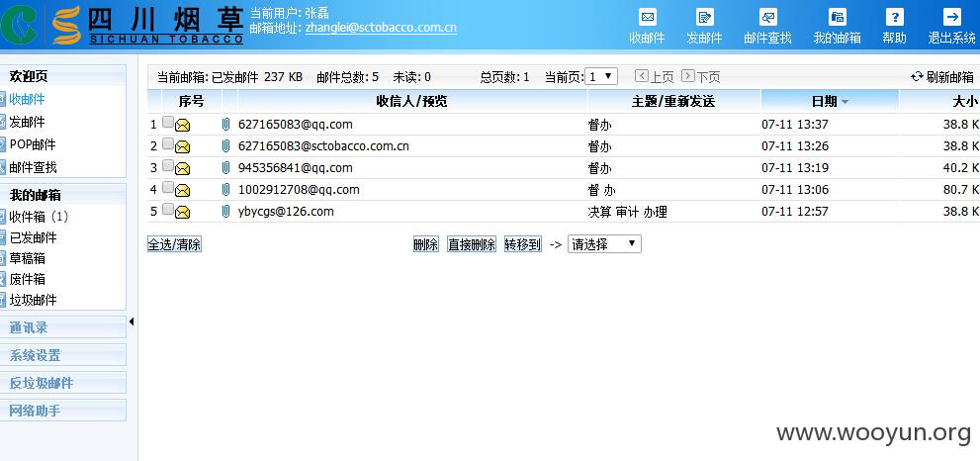The height and width of the screenshot is (461, 980).
Task: Sort by 日期 column header arrow
Action: point(845,101)
